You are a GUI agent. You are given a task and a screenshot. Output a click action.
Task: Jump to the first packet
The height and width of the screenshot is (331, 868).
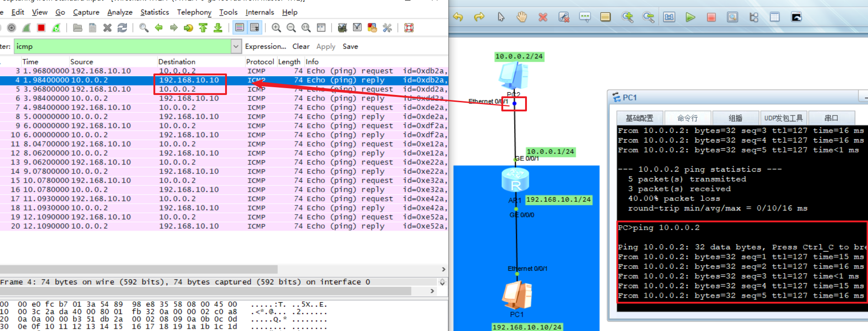click(x=203, y=28)
